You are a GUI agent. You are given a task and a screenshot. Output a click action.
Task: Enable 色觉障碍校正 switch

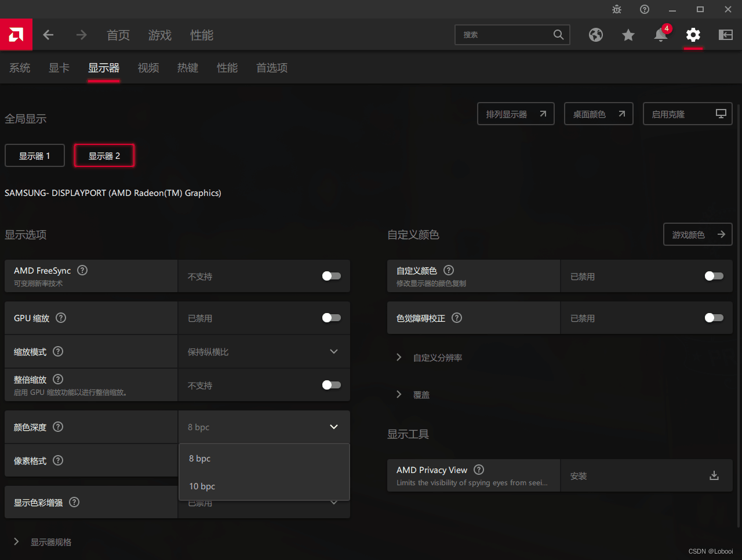click(x=714, y=318)
